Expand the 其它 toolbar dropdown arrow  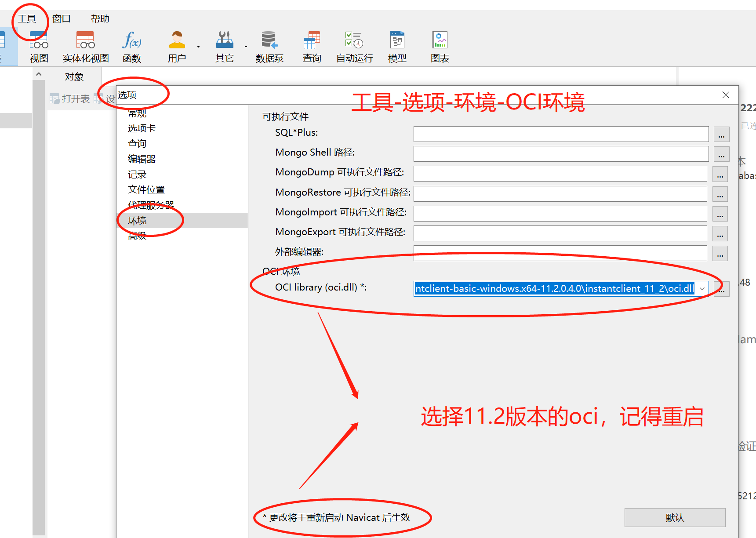pos(246,47)
